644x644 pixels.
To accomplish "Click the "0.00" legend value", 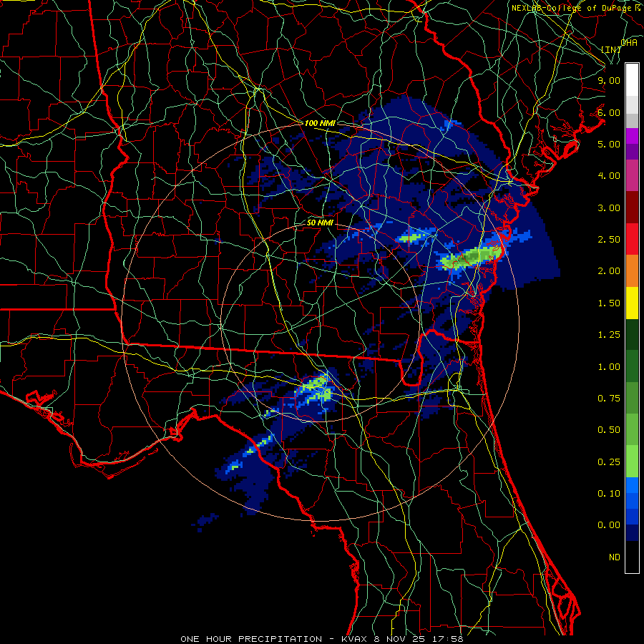I will tap(609, 525).
